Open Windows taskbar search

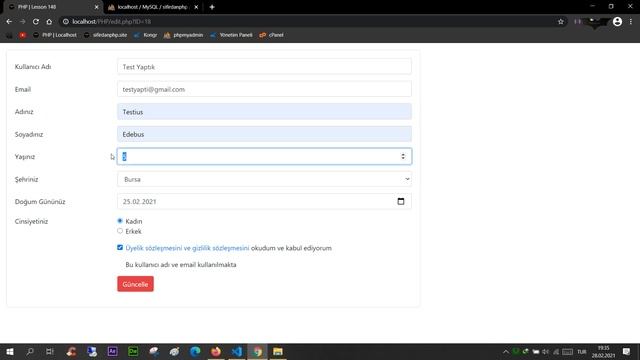pyautogui.click(x=30, y=351)
